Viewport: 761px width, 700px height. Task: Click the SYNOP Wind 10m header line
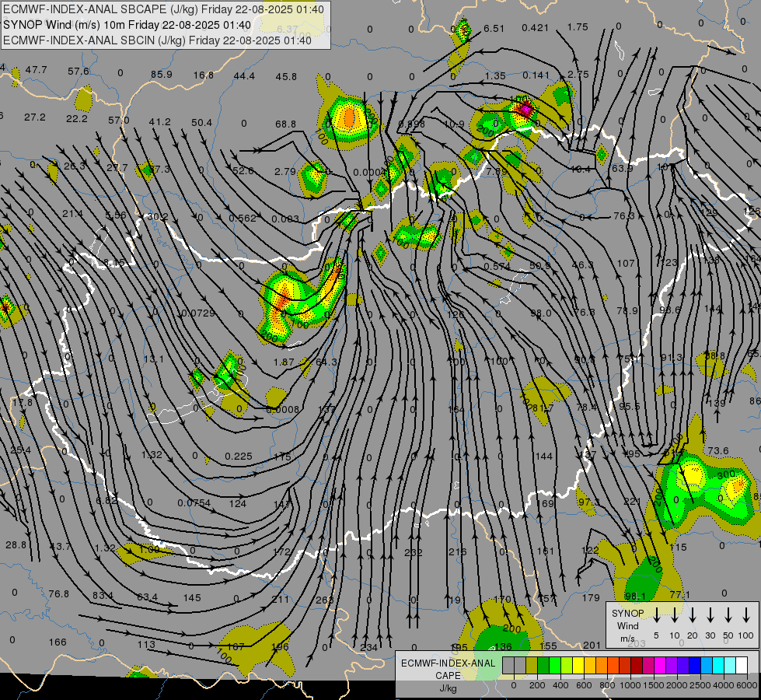pyautogui.click(x=127, y=25)
